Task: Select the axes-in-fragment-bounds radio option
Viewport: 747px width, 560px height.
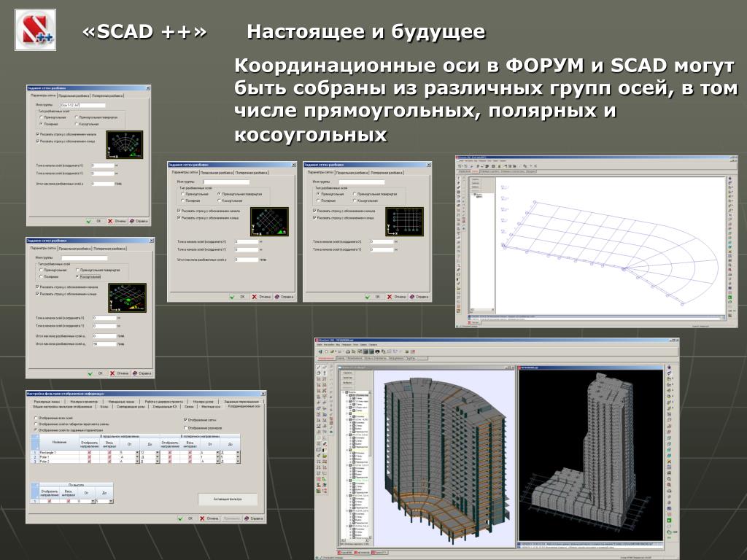Action: [x=36, y=424]
